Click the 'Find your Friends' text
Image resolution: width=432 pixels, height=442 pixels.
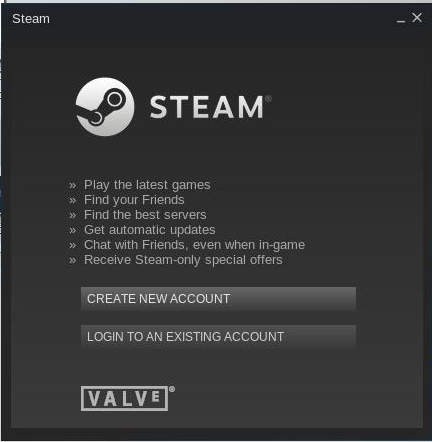[134, 200]
